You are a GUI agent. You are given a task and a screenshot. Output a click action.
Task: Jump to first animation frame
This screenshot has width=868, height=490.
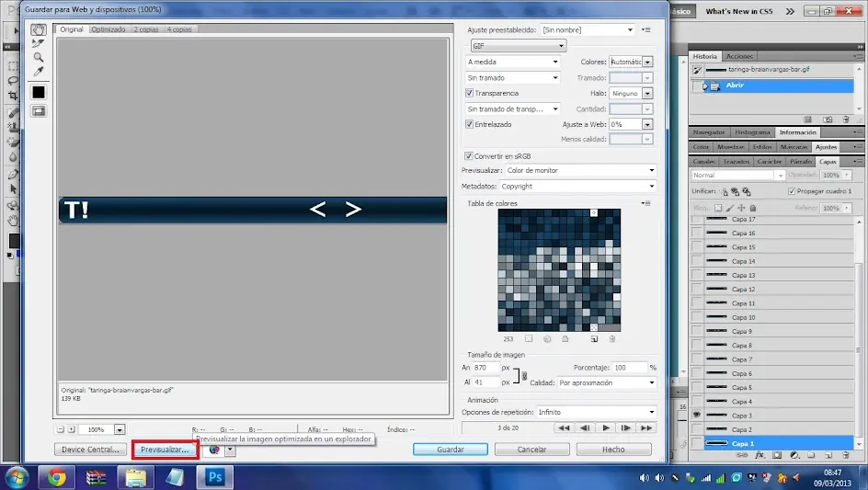pyautogui.click(x=564, y=428)
